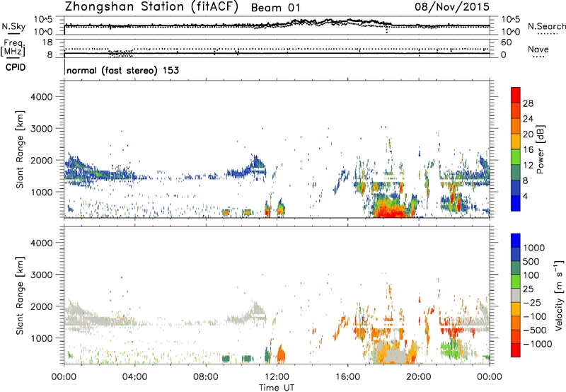Image resolution: width=566 pixels, height=392 pixels.
Task: Click the 1000 velocity scale value
Action: (533, 248)
